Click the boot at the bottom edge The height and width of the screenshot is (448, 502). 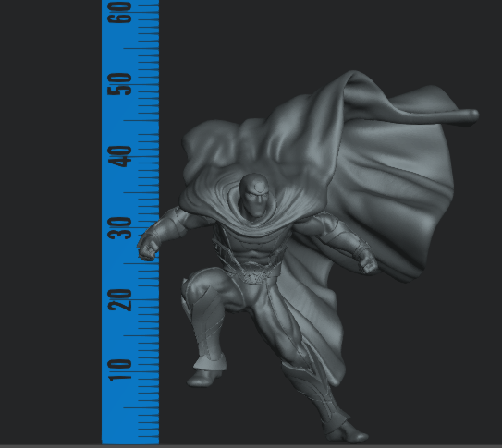pos(347,433)
